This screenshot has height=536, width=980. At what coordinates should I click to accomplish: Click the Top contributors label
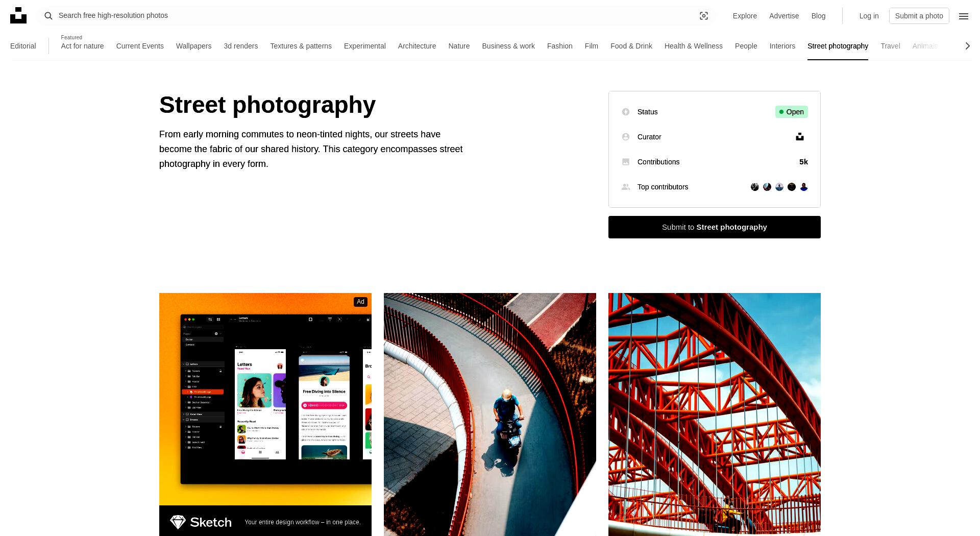click(x=663, y=187)
